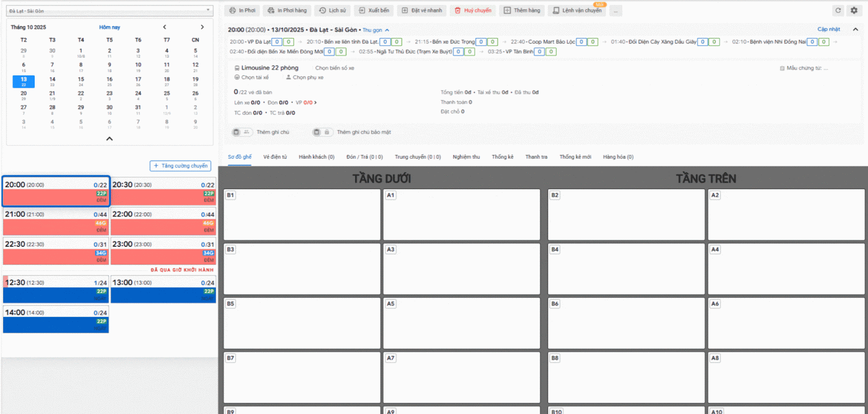Toggle the Thêm ghi chú bảo mật switch
The image size is (868, 414).
322,132
